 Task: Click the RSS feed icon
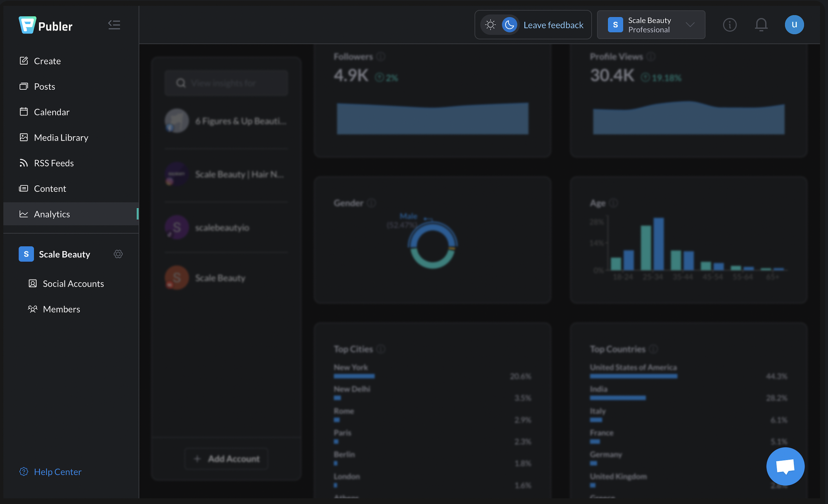23,163
